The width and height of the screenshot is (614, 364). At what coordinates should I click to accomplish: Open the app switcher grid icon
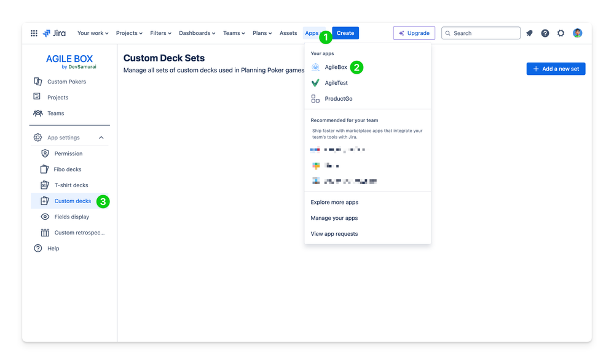(x=34, y=33)
